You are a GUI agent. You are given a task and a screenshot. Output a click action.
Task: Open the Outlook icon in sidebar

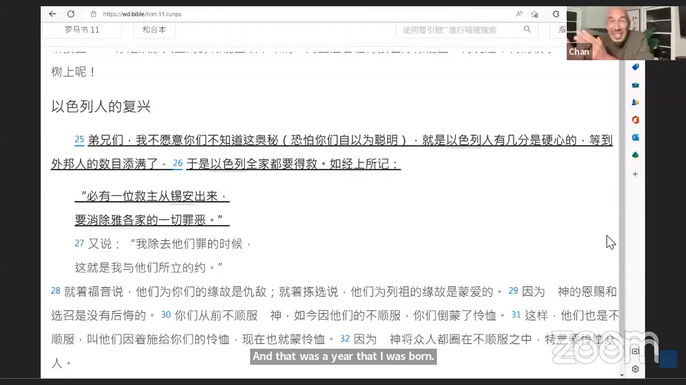point(635,137)
